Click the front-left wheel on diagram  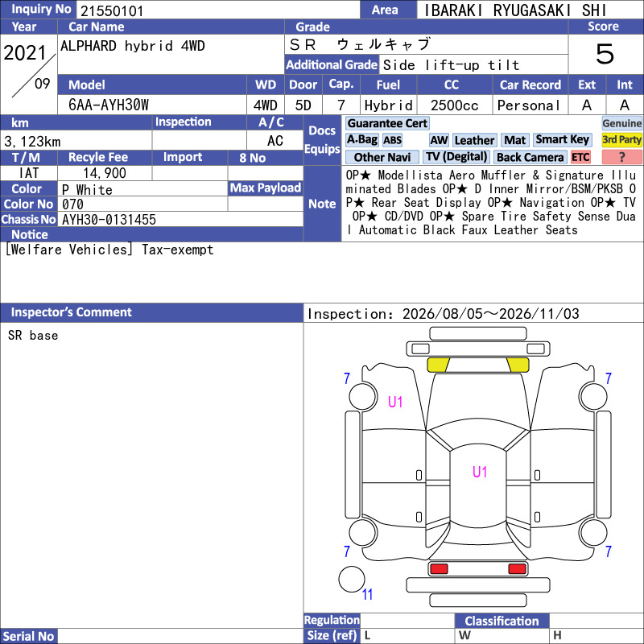click(363, 396)
